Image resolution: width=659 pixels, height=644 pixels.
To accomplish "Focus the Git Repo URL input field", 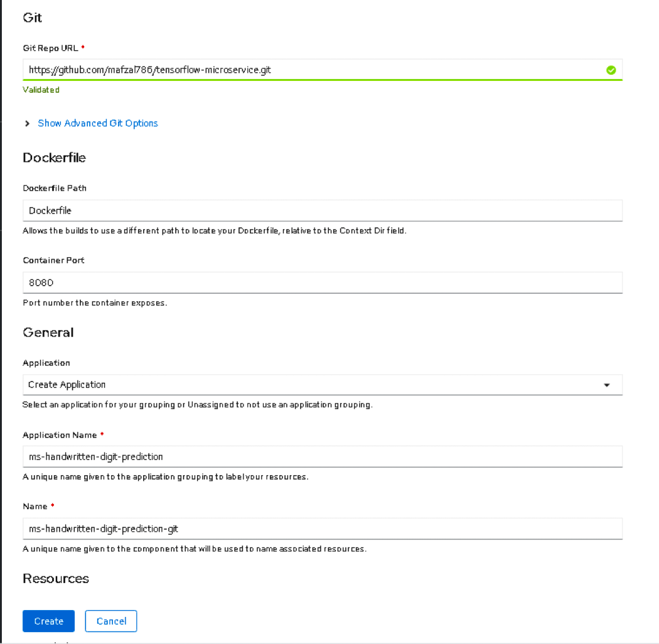I will tap(314, 70).
